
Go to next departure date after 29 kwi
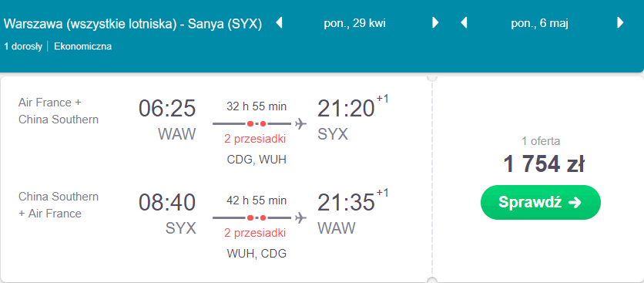(435, 22)
